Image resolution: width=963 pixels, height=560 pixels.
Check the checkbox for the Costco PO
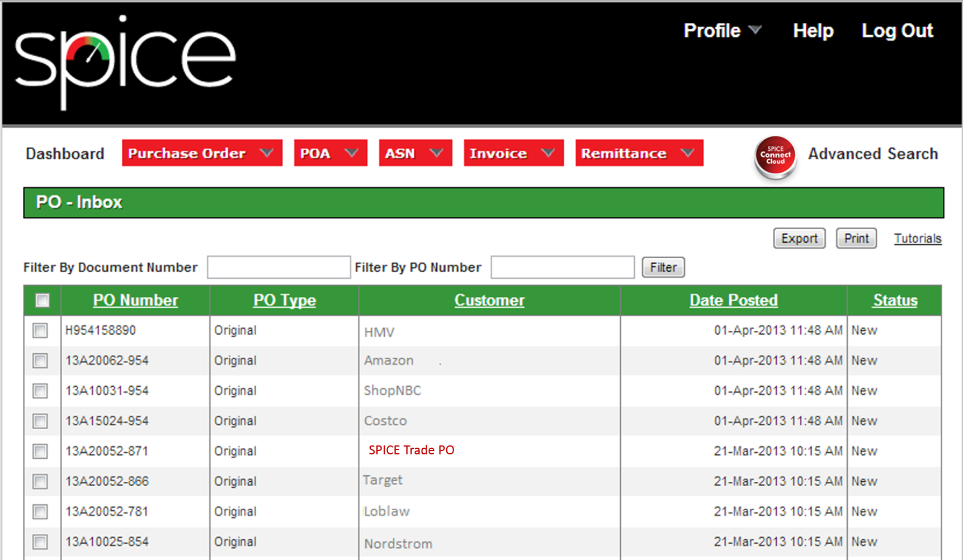39,421
